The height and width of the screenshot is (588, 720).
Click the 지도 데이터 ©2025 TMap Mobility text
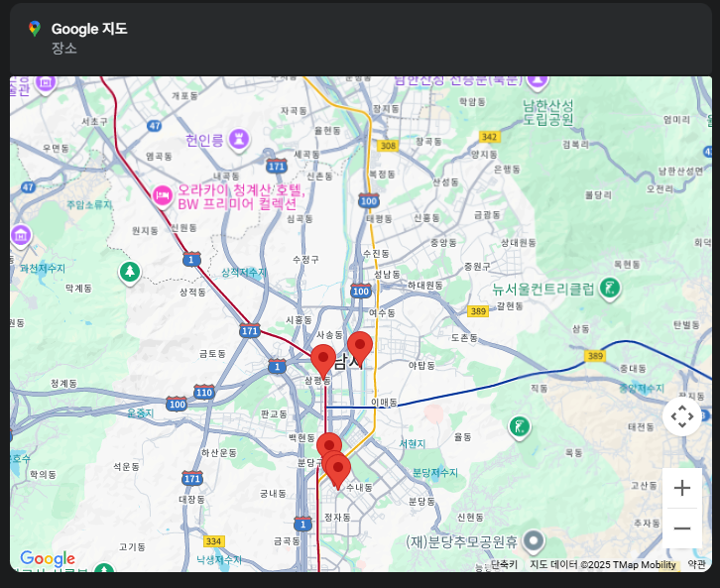pyautogui.click(x=603, y=564)
